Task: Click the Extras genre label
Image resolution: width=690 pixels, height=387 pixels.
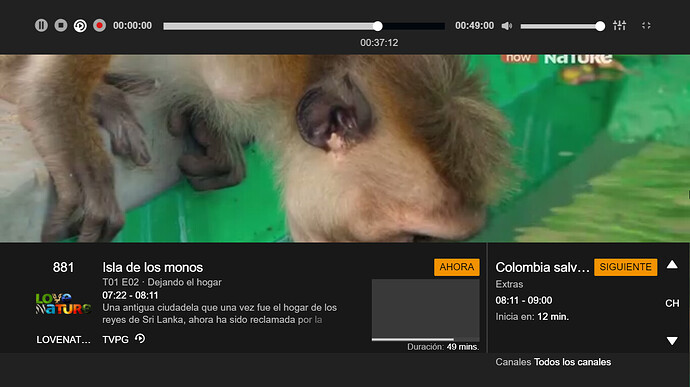Action: (509, 284)
